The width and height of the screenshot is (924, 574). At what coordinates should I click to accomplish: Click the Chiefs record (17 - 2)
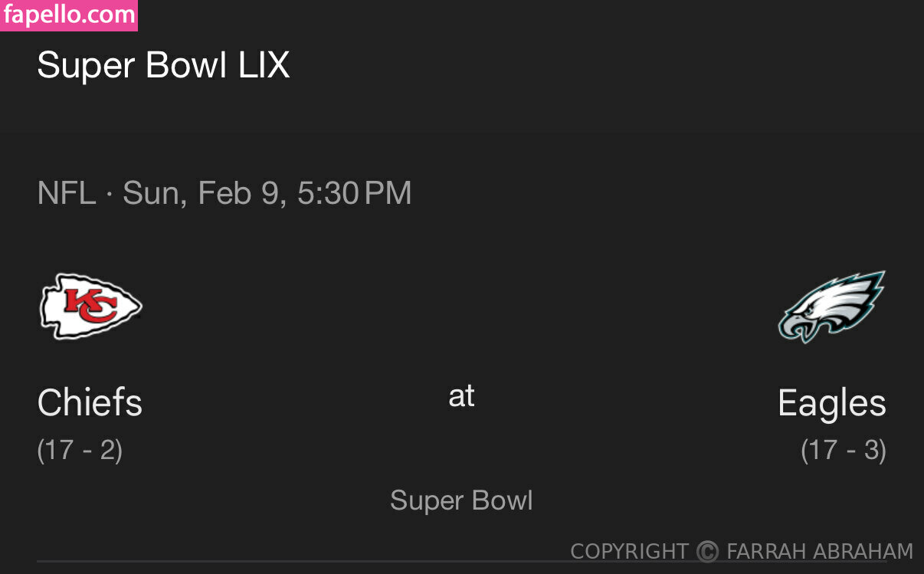click(x=80, y=450)
